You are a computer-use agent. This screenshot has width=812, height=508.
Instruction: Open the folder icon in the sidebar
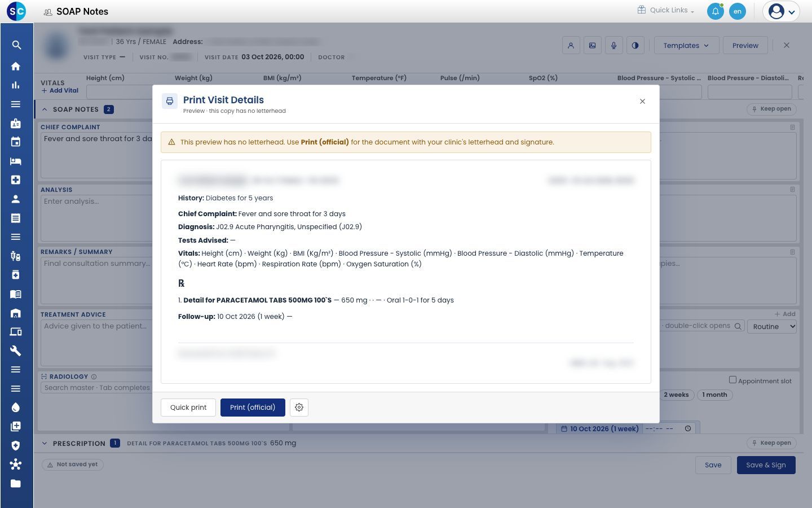click(16, 483)
